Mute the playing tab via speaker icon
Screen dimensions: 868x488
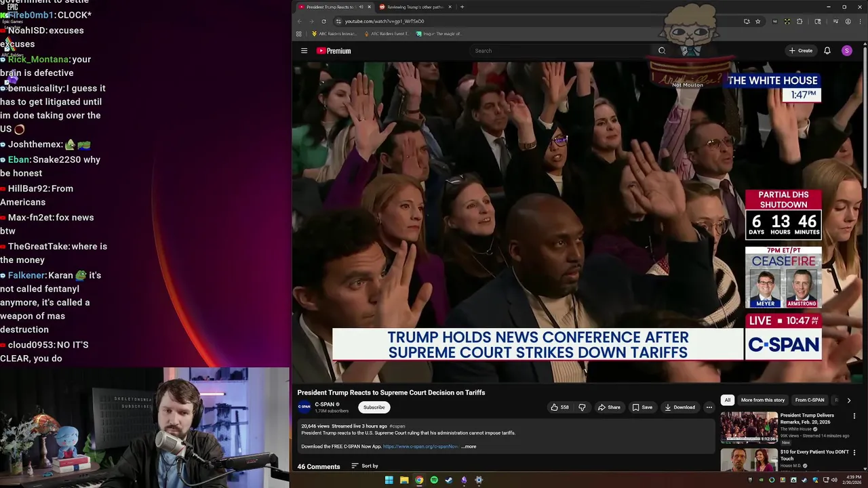pyautogui.click(x=361, y=7)
